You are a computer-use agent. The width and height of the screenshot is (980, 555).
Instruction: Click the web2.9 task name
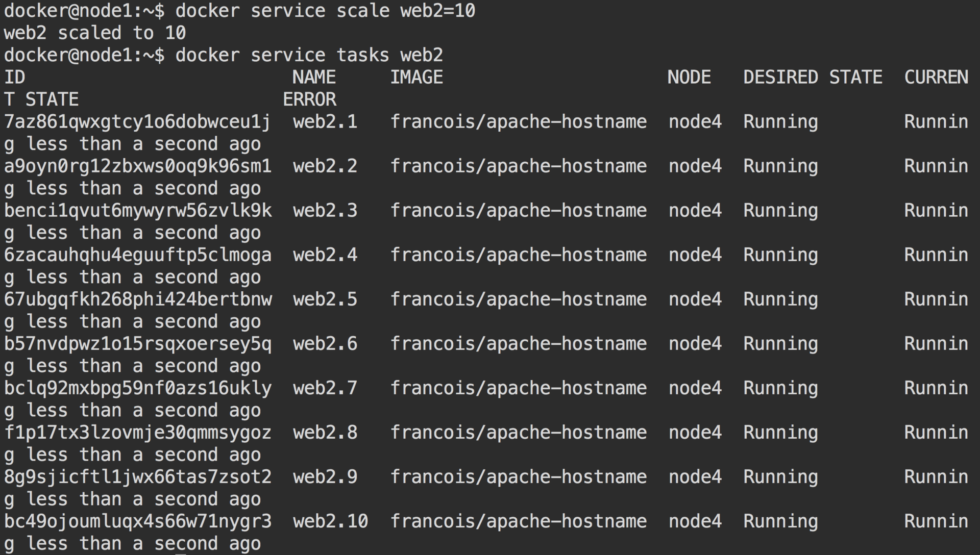[x=325, y=477]
